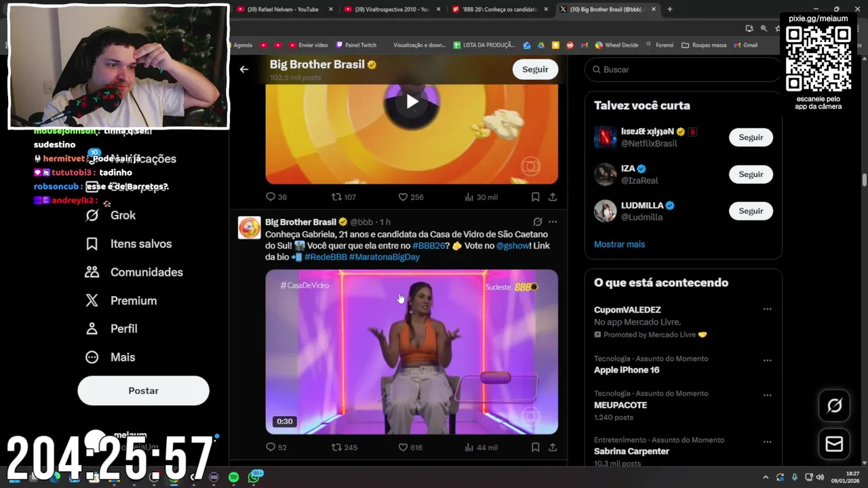This screenshot has width=868, height=488.
Task: Open LISTA DA PRODUÇÃ... bookmark
Action: click(x=484, y=45)
